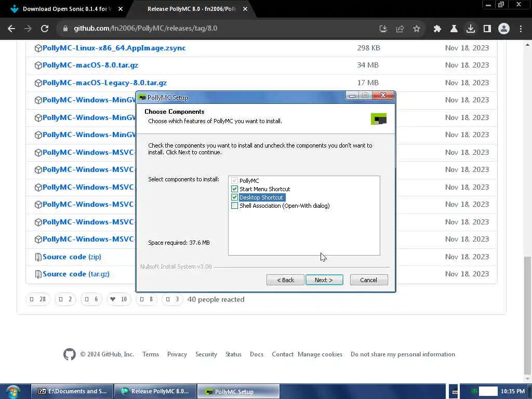Download Source code (tar.gz)
Image resolution: width=532 pixels, height=399 pixels.
(76, 274)
